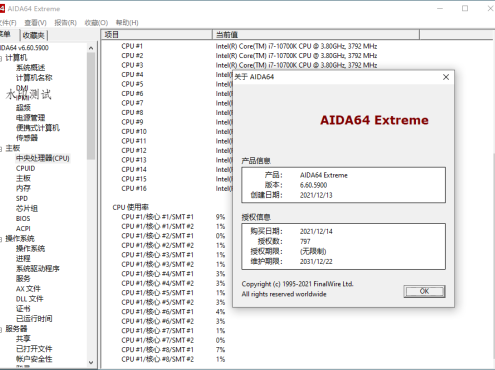This screenshot has height=370, width=495.
Task: Click the 当前值 column header
Action: pos(316,35)
